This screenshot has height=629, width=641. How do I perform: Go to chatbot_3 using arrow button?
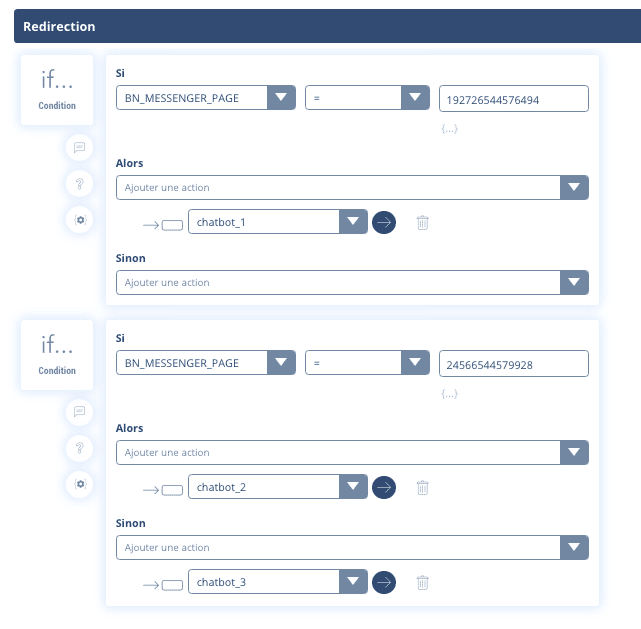384,582
